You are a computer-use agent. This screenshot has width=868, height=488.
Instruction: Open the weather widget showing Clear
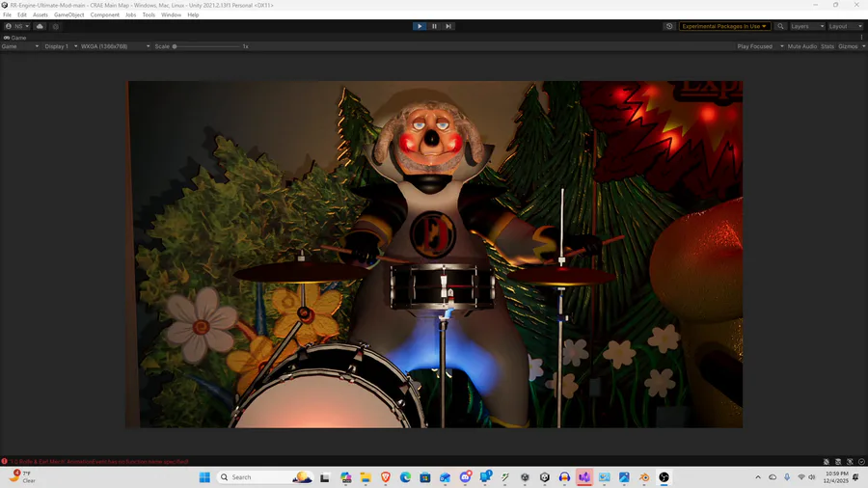coord(22,477)
